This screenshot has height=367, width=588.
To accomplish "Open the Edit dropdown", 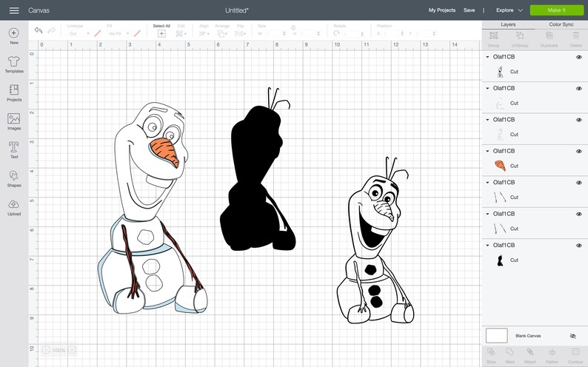I will coord(181,34).
